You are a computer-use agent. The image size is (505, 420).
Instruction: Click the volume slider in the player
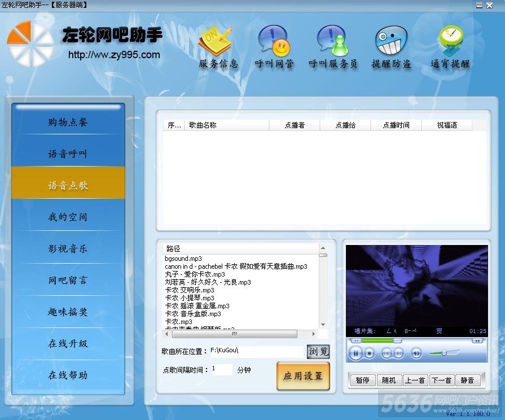pos(445,353)
